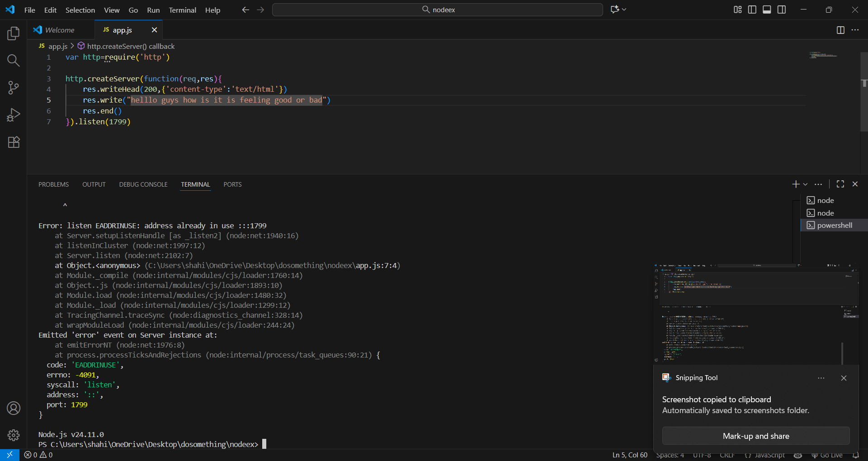
Task: Select the powershell terminal in list
Action: [834, 225]
